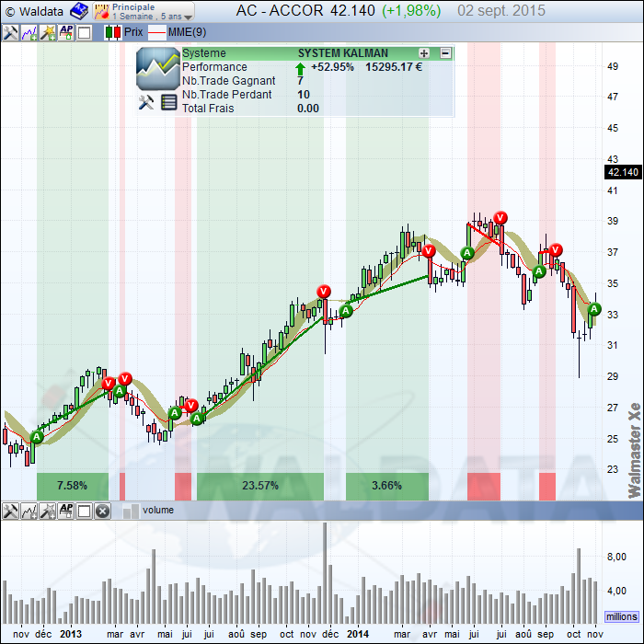Click the buy marker A just after December 2013
Viewport: 644px width, 644px height.
[346, 311]
